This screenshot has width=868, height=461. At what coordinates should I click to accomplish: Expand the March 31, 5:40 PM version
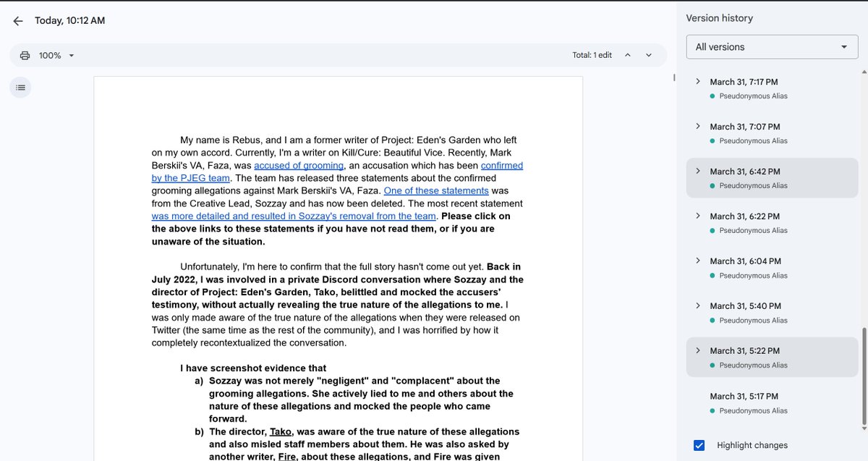[698, 305]
